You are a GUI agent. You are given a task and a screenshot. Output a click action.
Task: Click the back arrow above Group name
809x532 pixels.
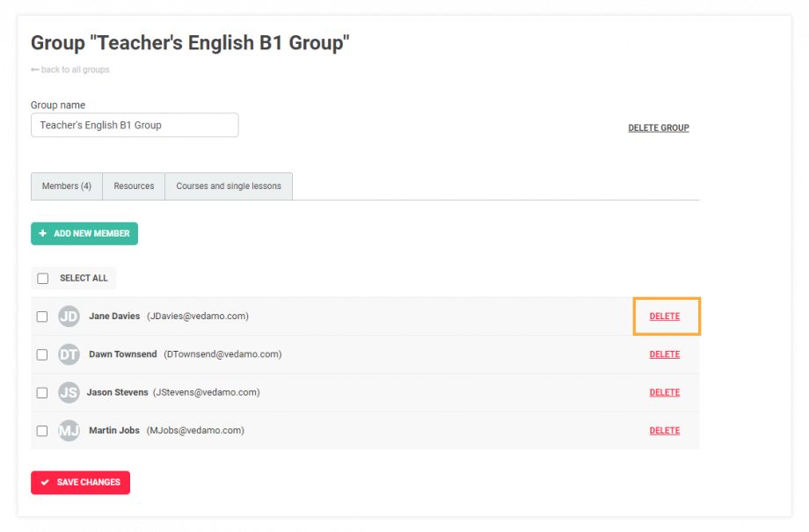(x=33, y=70)
